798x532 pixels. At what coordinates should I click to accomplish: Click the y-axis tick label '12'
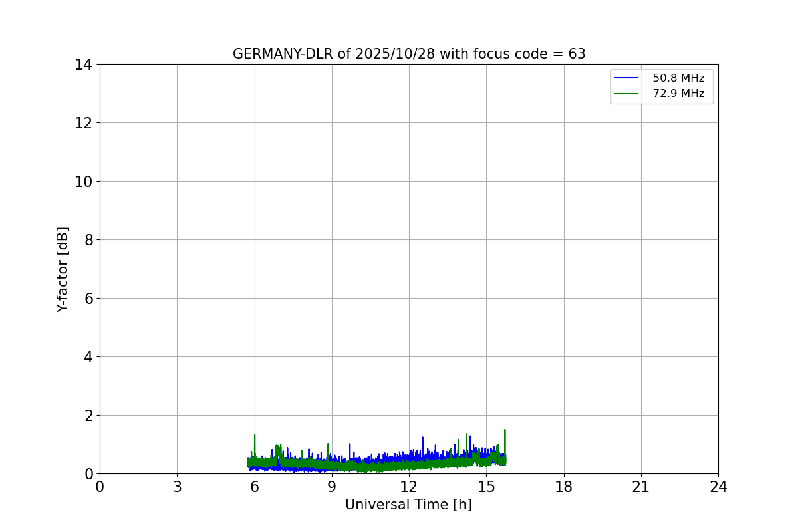point(84,123)
